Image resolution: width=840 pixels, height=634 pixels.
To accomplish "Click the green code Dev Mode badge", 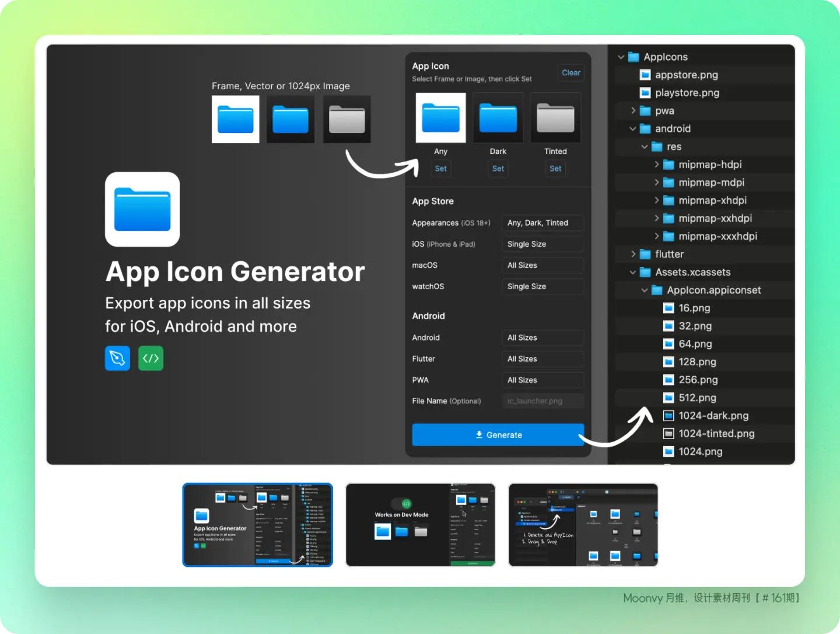I will click(150, 358).
